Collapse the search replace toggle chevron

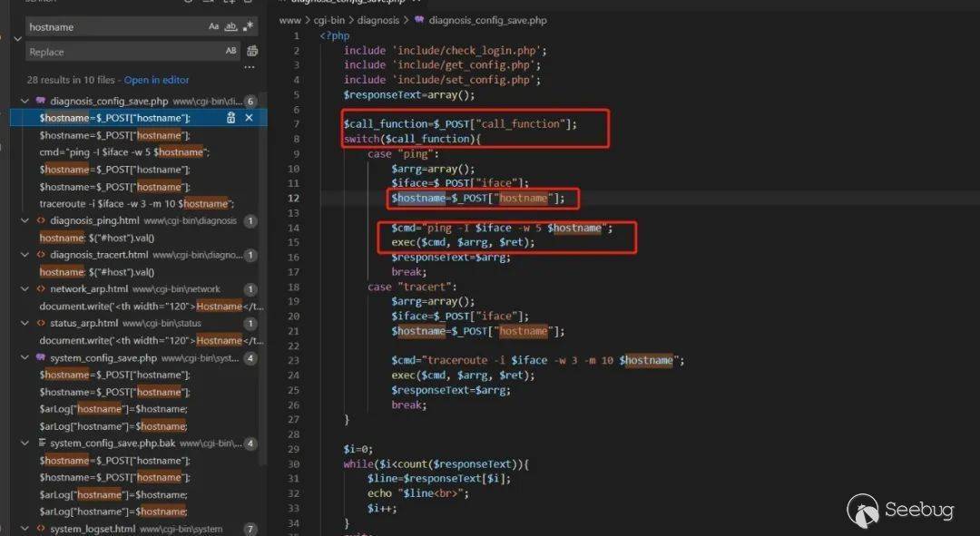tap(17, 39)
